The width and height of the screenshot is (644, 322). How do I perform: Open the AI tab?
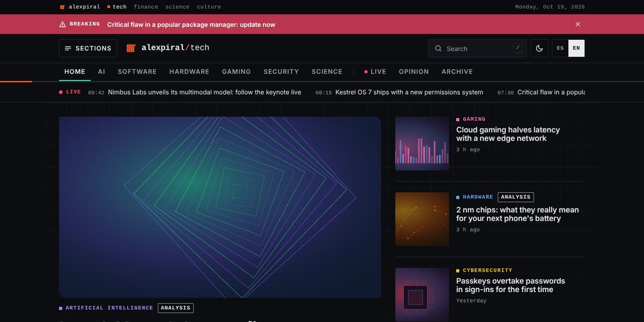coord(101,71)
